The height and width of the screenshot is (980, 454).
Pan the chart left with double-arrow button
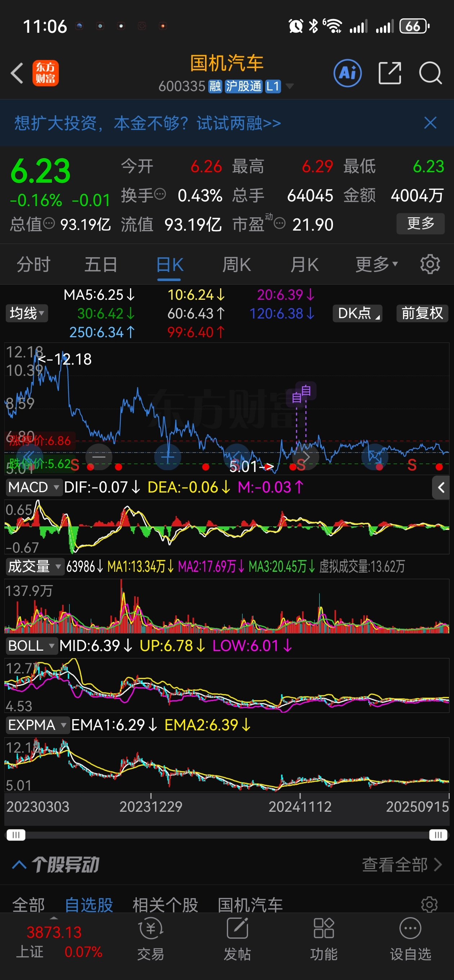tap(29, 456)
